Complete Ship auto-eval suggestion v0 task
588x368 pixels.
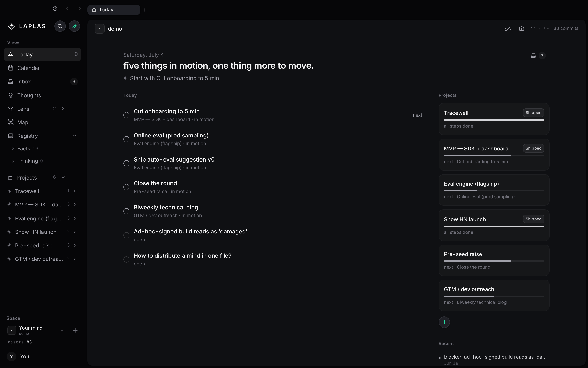[x=126, y=163]
